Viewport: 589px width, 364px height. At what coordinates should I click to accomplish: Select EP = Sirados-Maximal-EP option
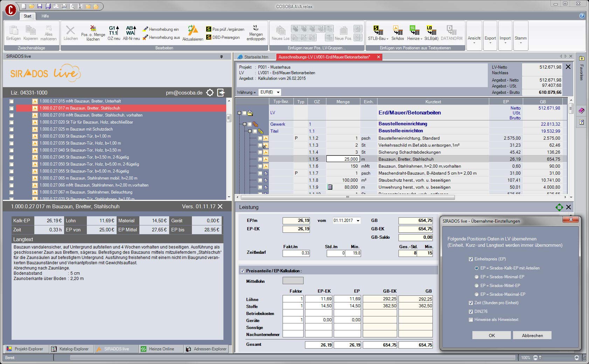[x=476, y=294]
